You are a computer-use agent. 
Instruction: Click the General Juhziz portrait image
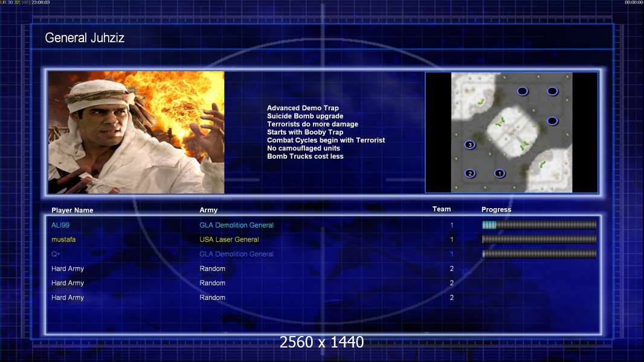point(137,132)
